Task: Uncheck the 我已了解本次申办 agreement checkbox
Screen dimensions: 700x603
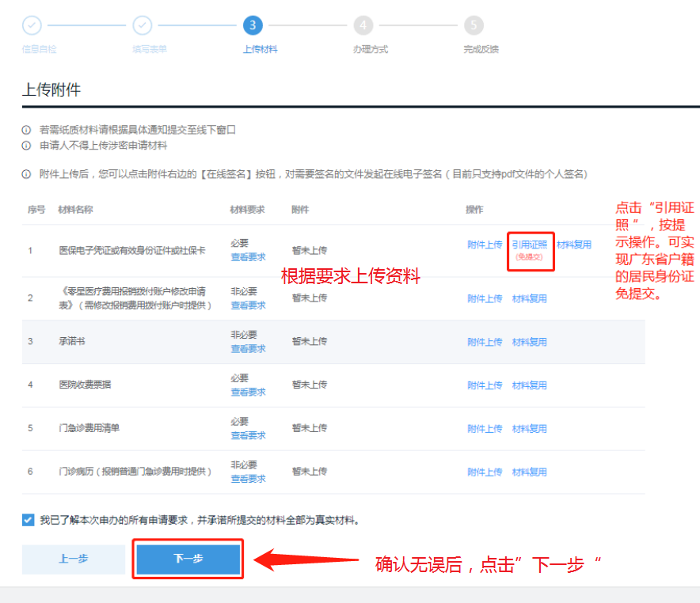Action: coord(29,520)
